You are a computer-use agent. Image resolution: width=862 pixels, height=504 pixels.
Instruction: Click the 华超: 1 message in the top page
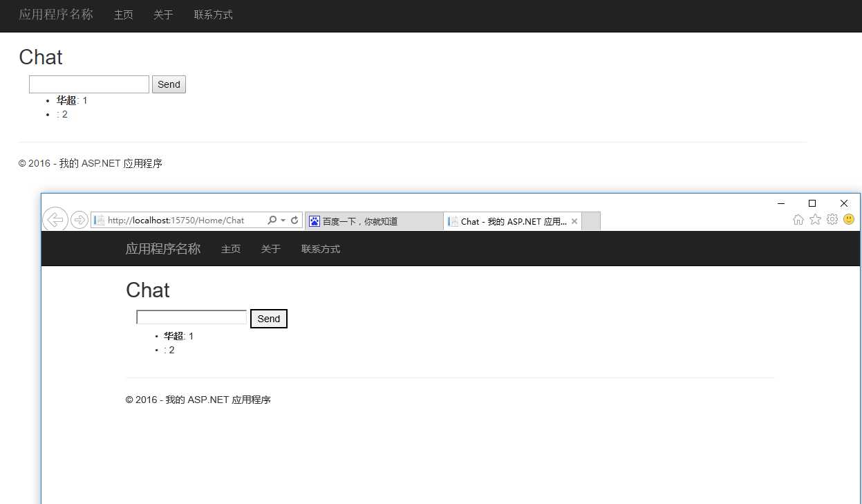click(72, 100)
